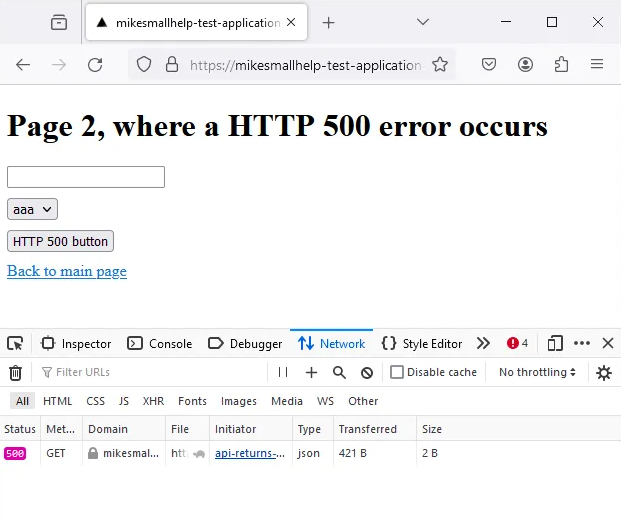Open Firefox account menu
The width and height of the screenshot is (621, 519).
tap(525, 64)
